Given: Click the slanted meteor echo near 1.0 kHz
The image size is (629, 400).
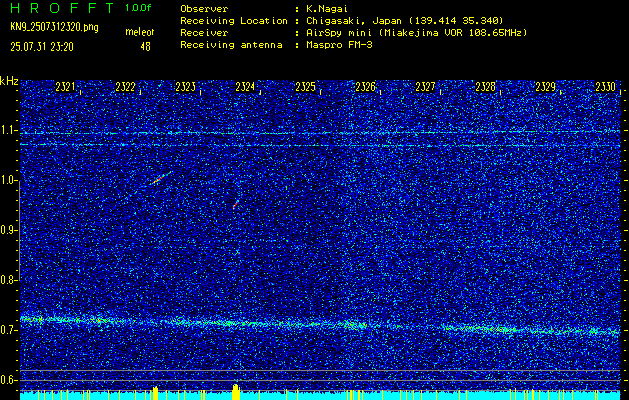Looking at the screenshot, I should coord(161,178).
